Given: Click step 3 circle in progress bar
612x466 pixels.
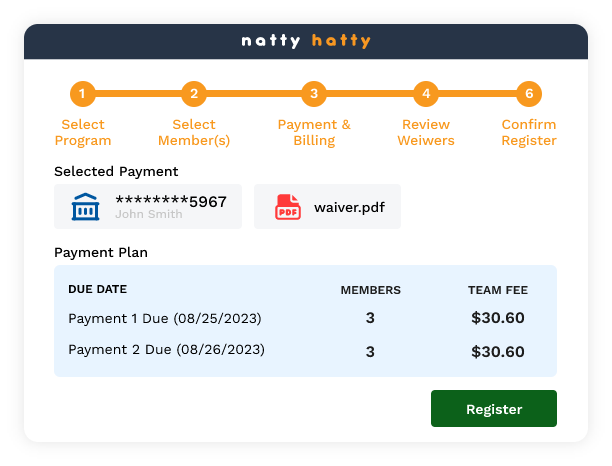Looking at the screenshot, I should pos(314,95).
